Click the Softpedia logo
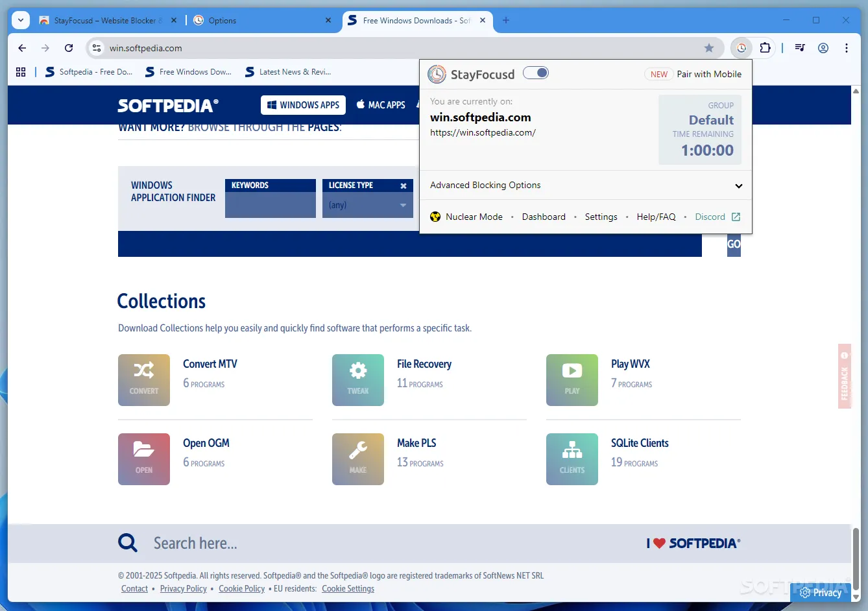Image resolution: width=868 pixels, height=611 pixels. pos(168,105)
